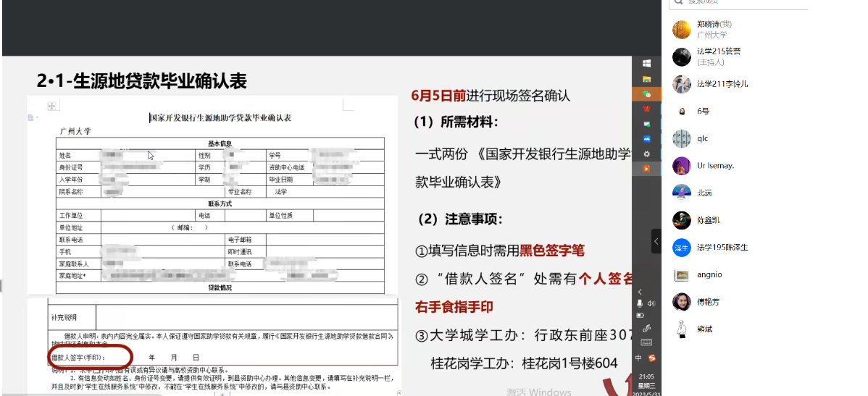
Task: Click the 桂花岗1号楼604 address text
Action: coord(570,363)
